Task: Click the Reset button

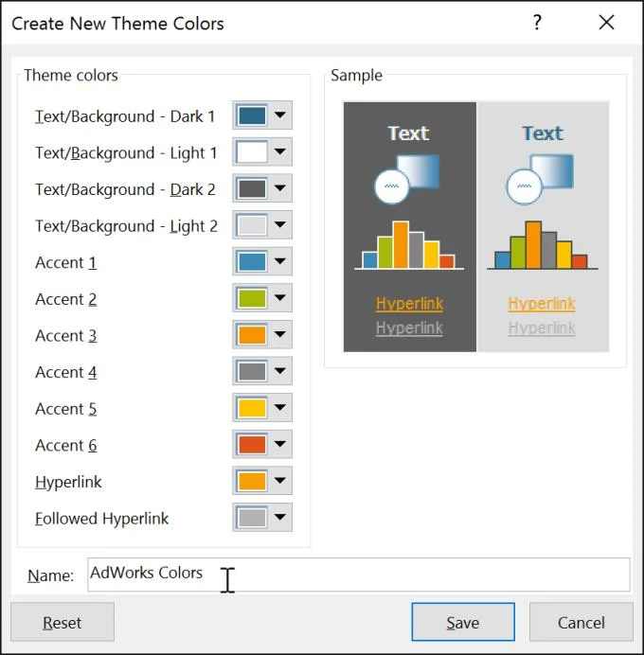Action: pos(63,622)
